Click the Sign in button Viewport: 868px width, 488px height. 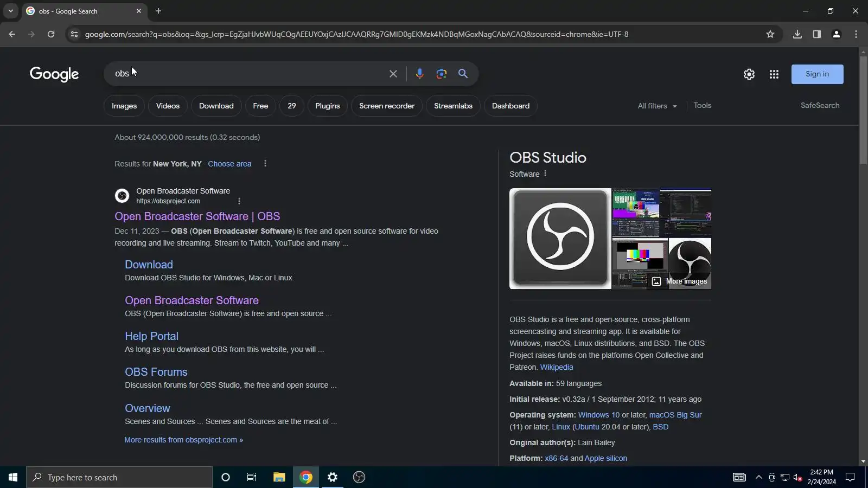[x=818, y=74]
